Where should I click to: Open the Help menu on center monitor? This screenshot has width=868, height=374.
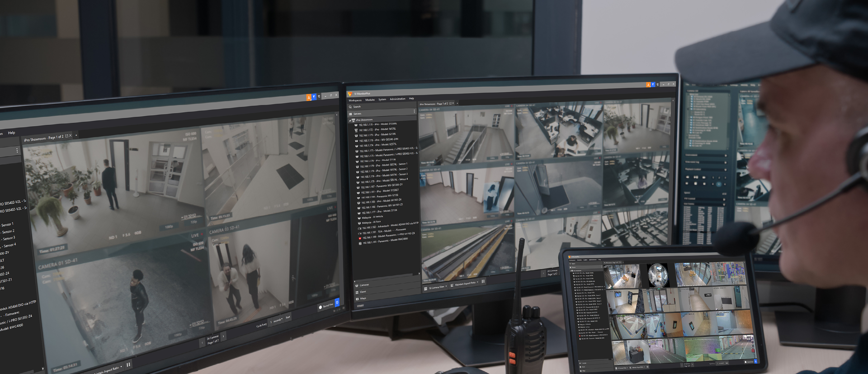tap(411, 99)
